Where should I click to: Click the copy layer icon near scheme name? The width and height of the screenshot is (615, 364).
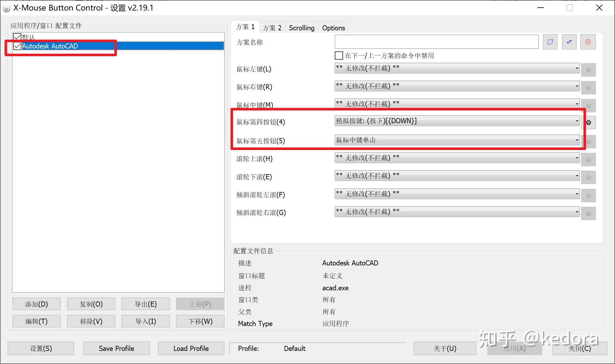click(550, 41)
